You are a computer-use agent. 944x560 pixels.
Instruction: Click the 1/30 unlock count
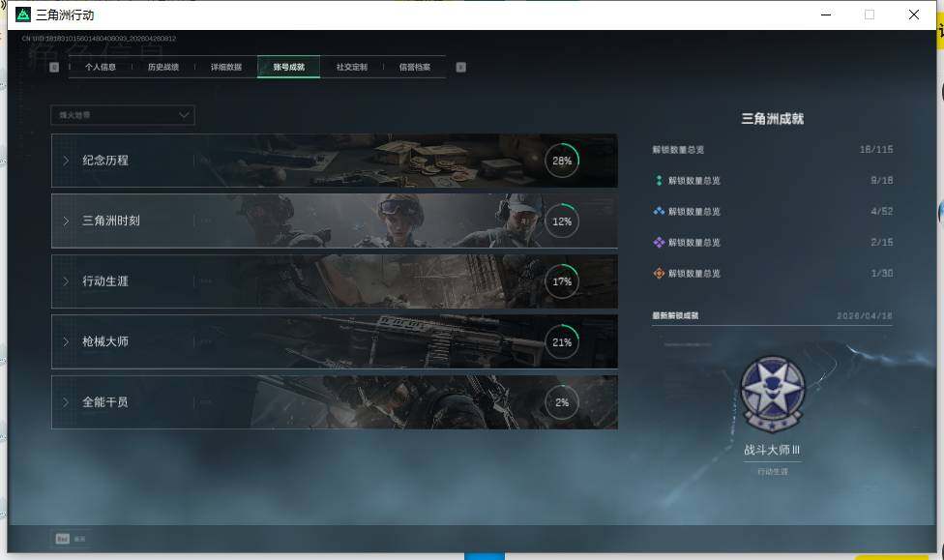[881, 274]
